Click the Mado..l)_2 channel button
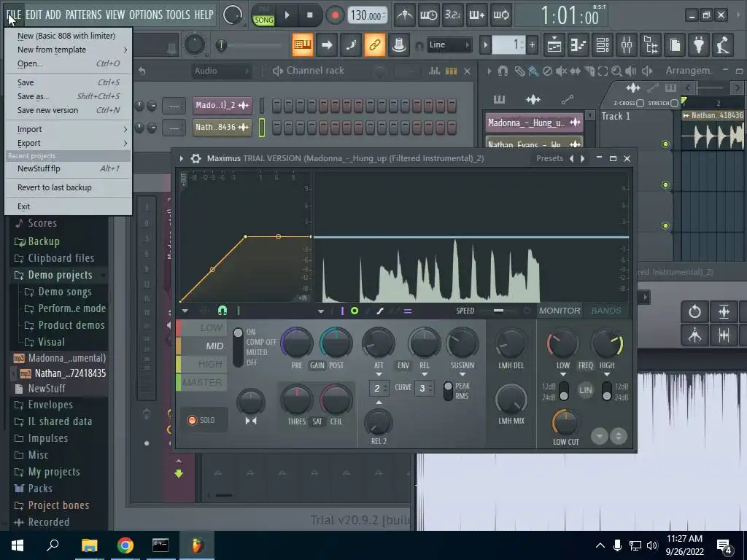The image size is (747, 560). (222, 105)
